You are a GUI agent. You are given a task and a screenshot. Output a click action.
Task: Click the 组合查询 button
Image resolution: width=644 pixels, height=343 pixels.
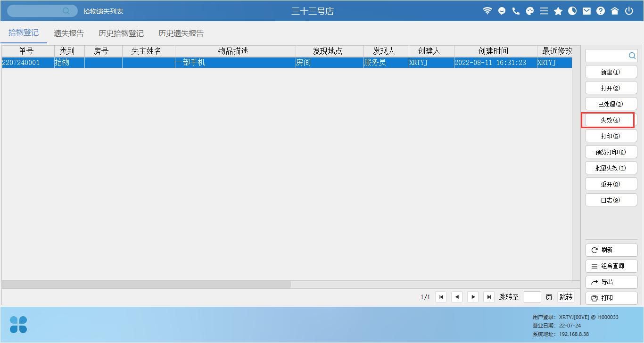pos(611,266)
